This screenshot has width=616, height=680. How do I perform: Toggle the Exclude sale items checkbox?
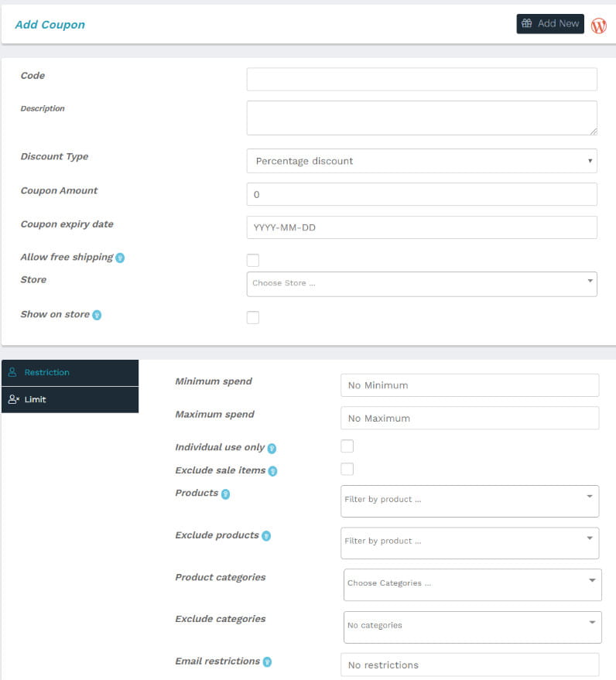(x=347, y=469)
